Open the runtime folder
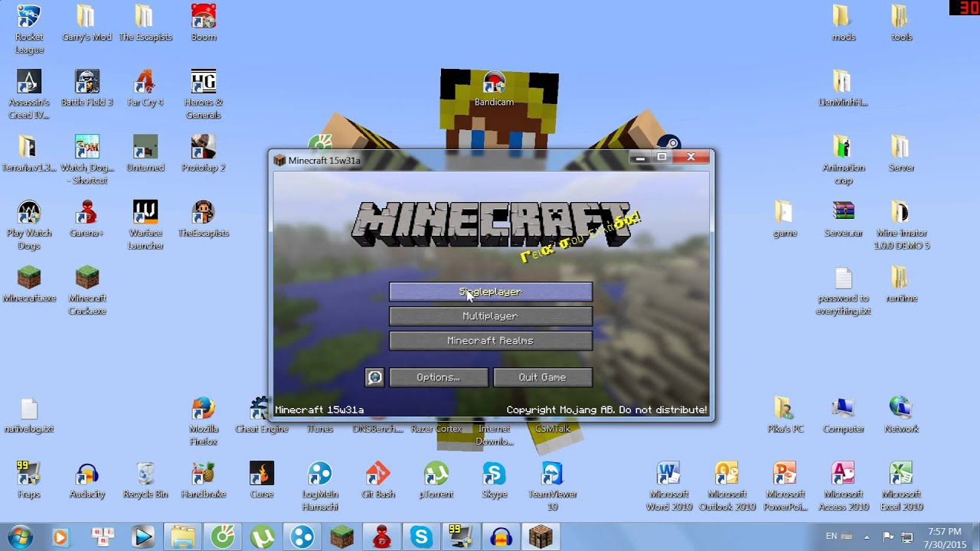Image resolution: width=980 pixels, height=551 pixels. tap(901, 284)
